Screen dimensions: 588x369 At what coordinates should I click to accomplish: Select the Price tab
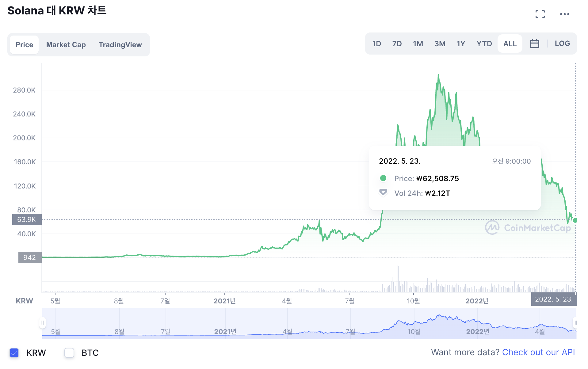click(24, 45)
